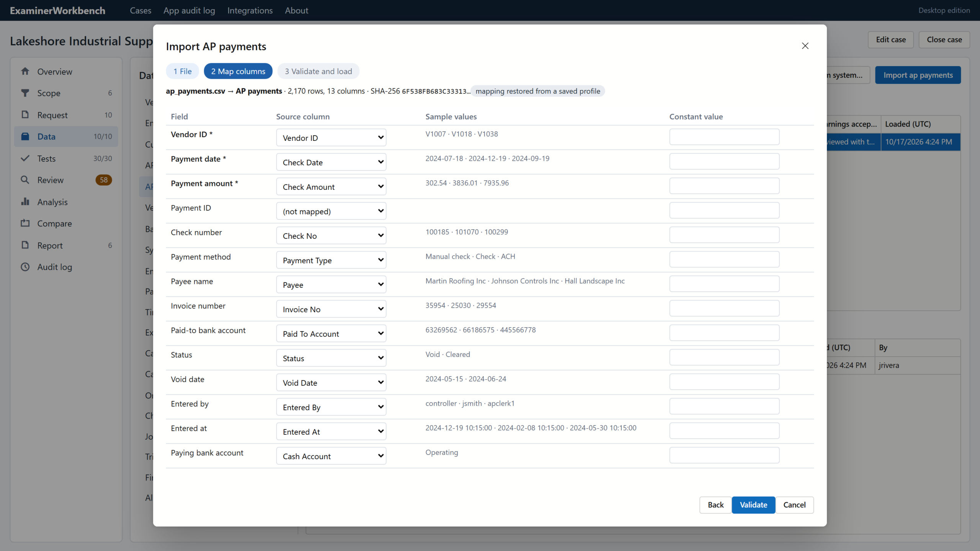Image resolution: width=980 pixels, height=551 pixels.
Task: Open the Payee name source dropdown
Action: click(x=331, y=284)
